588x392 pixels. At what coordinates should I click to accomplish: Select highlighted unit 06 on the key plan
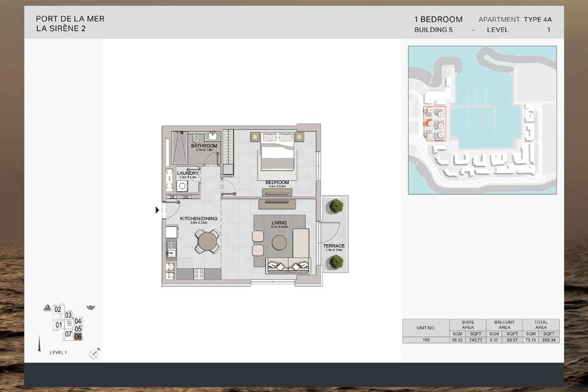tap(77, 336)
